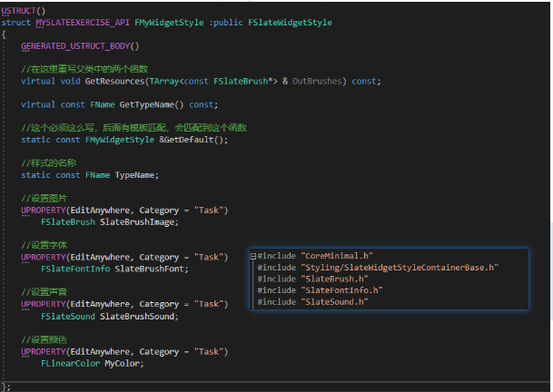Click the include line for "SlateFontInfo.h"
Image resolution: width=553 pixels, height=392 pixels.
click(x=320, y=290)
